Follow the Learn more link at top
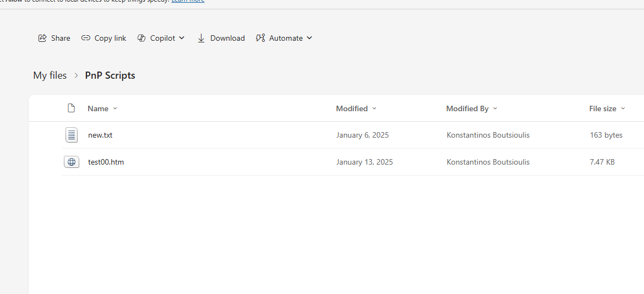 tap(188, 1)
